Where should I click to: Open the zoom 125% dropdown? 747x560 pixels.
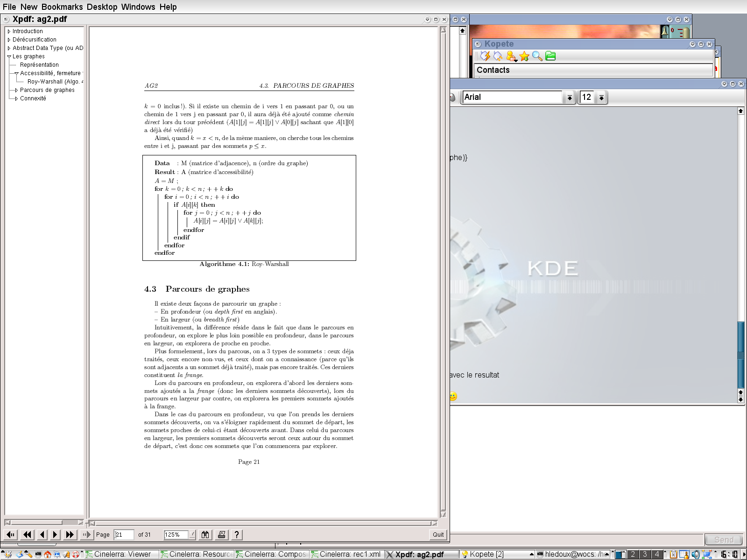pyautogui.click(x=192, y=535)
